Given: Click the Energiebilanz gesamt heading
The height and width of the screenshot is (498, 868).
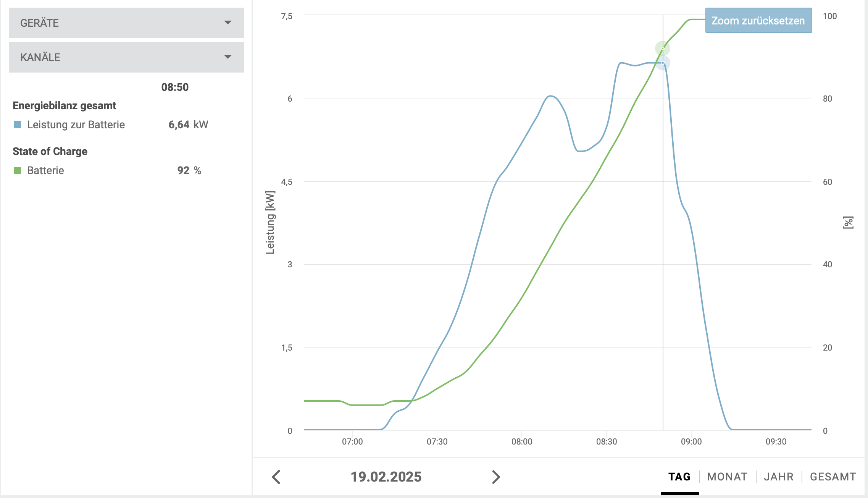Looking at the screenshot, I should pos(64,105).
